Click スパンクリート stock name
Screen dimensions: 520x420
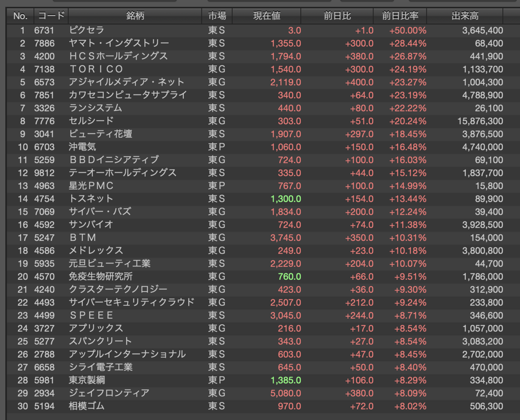[100, 341]
